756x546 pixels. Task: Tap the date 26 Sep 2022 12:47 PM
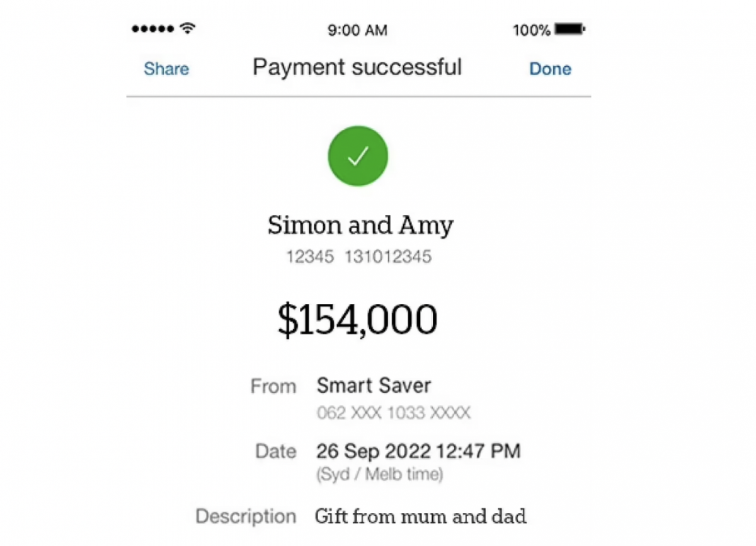(x=418, y=451)
